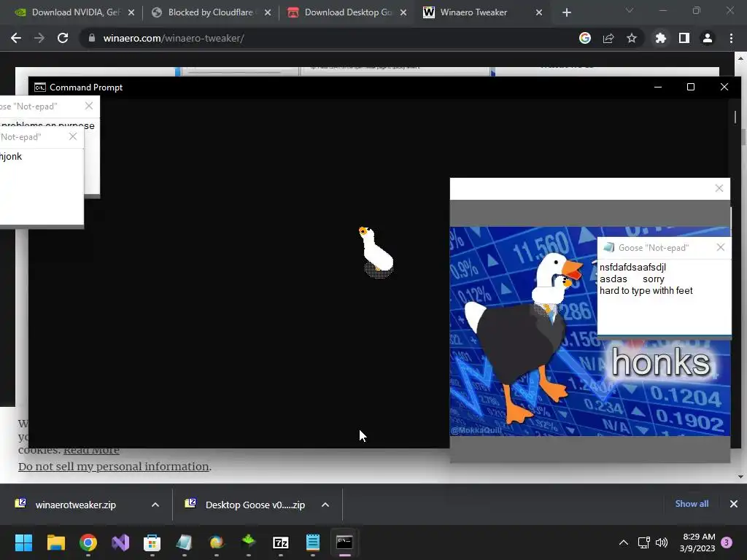This screenshot has width=747, height=560.
Task: Close the Not-epad window containing hjonk
Action: tap(73, 136)
